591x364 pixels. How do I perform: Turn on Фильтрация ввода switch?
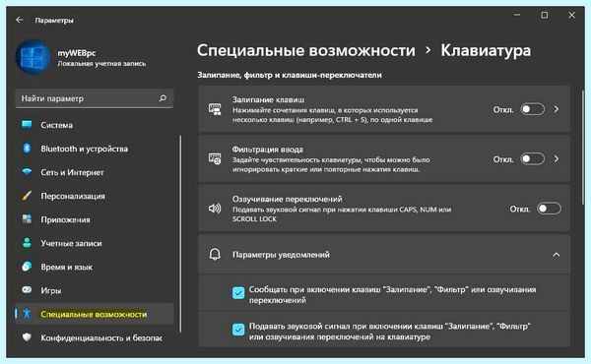coord(532,158)
